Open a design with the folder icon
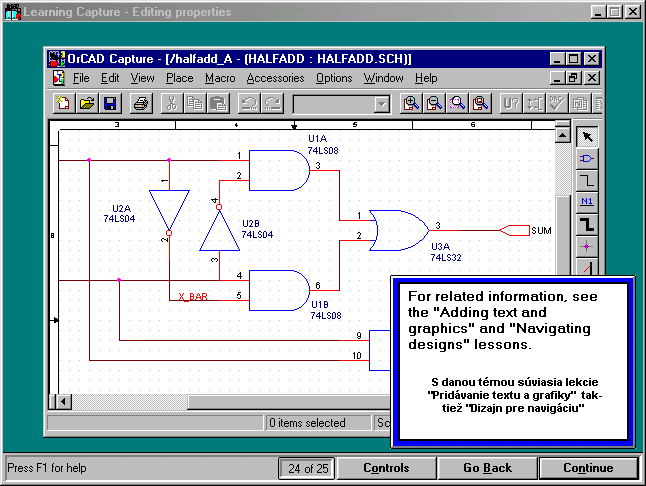Image resolution: width=646 pixels, height=486 pixels. (87, 103)
